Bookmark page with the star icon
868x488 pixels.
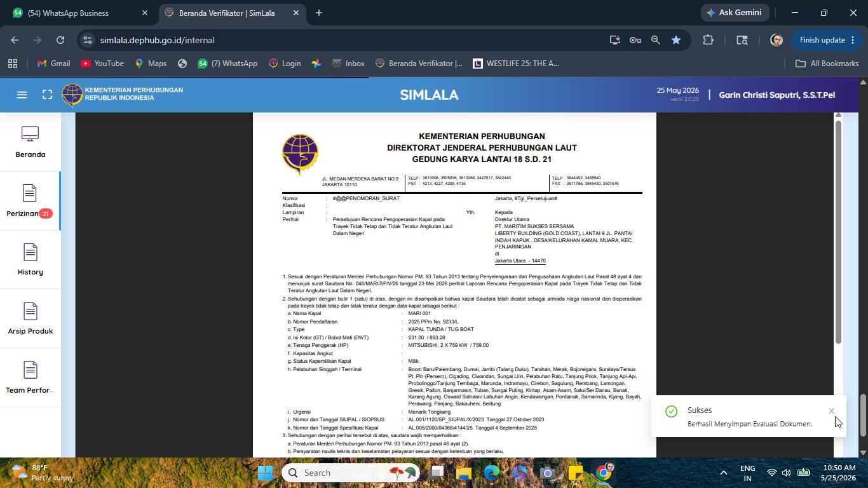pos(676,40)
